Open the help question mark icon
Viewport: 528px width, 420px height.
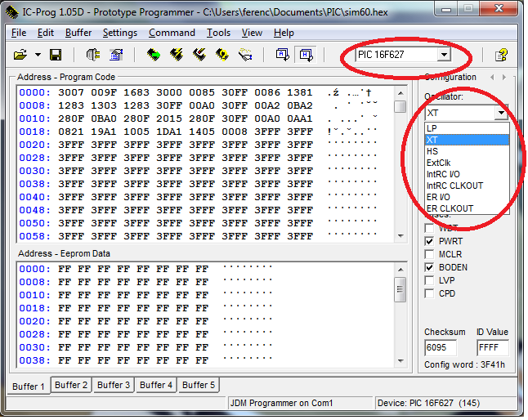click(501, 55)
